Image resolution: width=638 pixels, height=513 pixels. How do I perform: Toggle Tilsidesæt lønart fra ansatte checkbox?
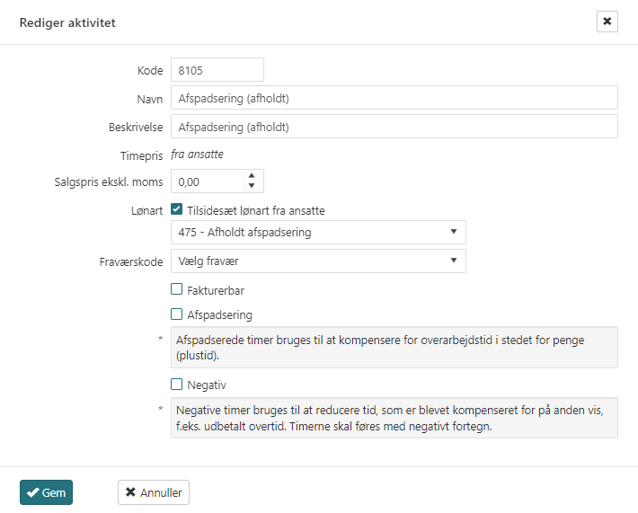(x=177, y=210)
